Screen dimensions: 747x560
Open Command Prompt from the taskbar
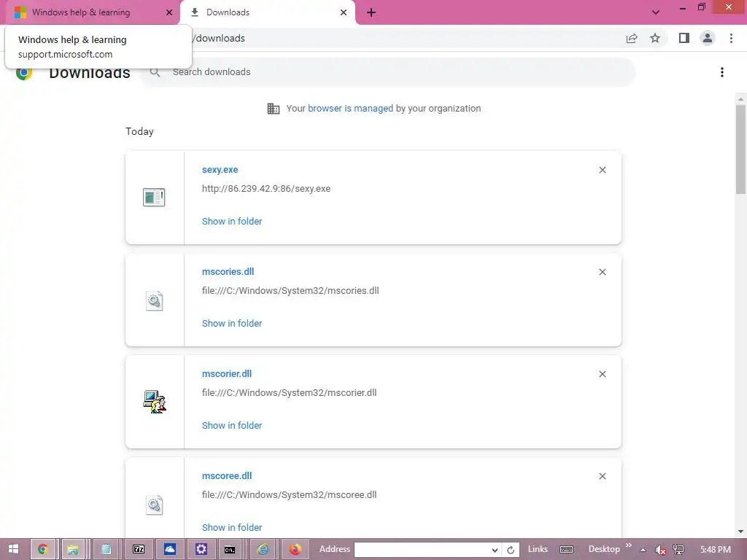pyautogui.click(x=230, y=549)
